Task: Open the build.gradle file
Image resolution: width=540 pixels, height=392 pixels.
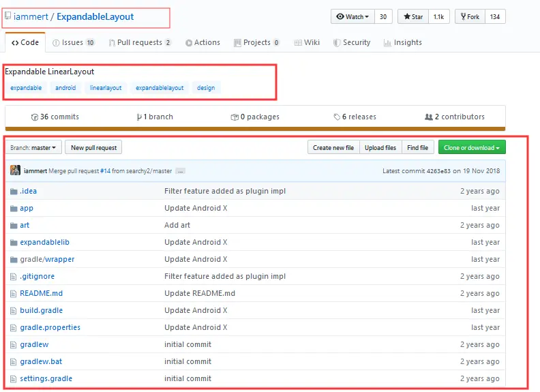Action: 42,310
